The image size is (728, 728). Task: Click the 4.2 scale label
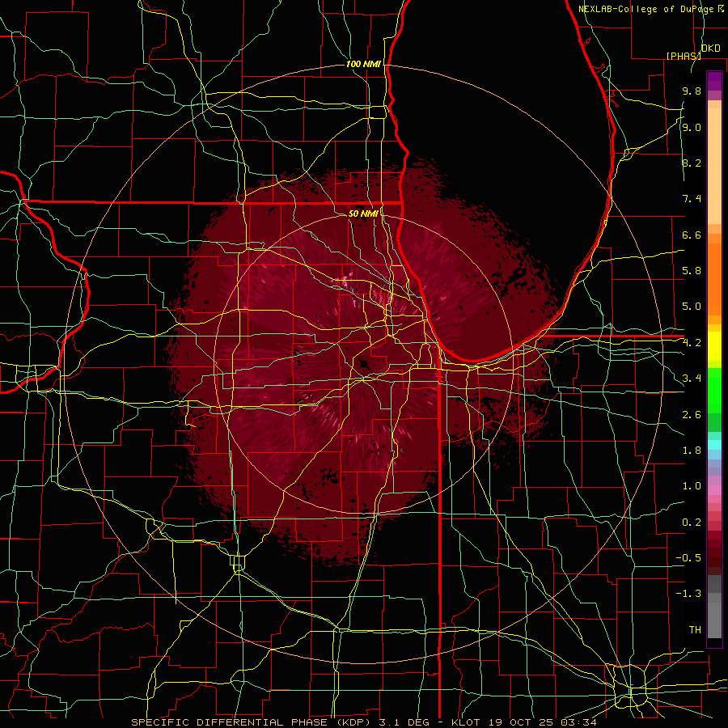692,343
